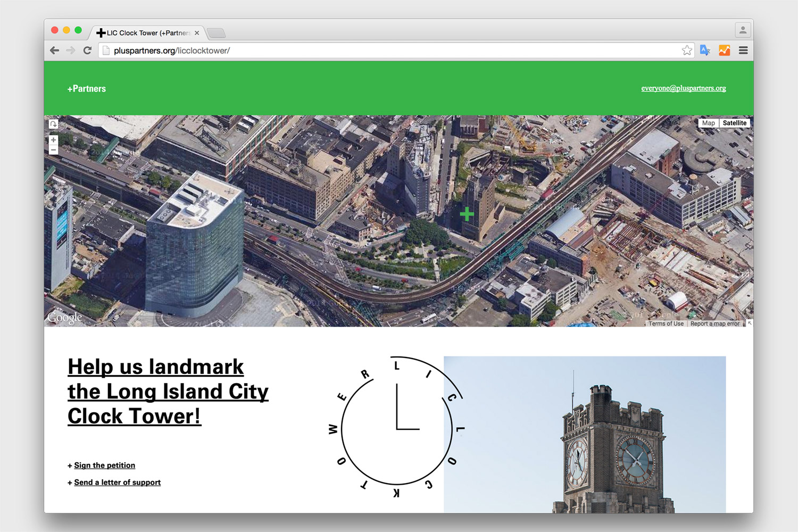
Task: Open the Google Translate extension
Action: click(x=705, y=51)
